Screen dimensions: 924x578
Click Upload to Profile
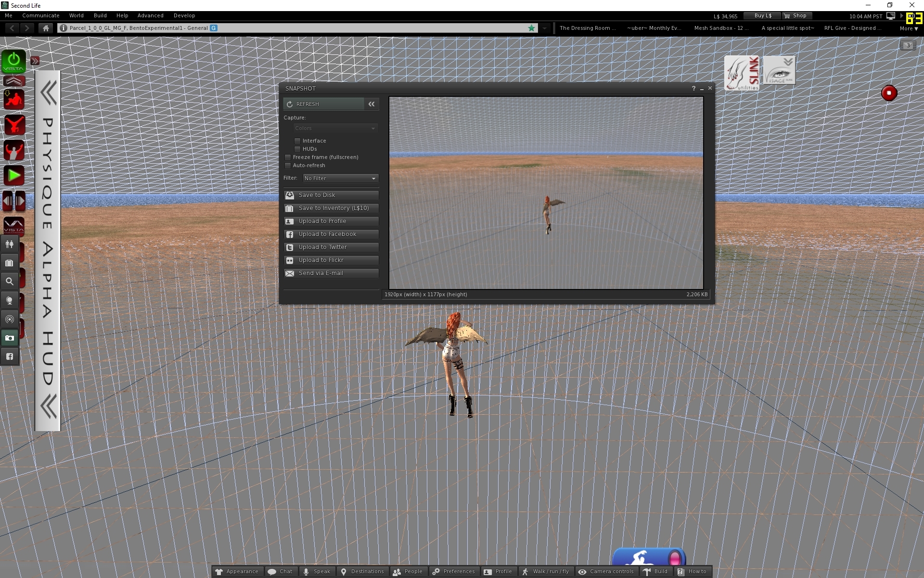(331, 221)
